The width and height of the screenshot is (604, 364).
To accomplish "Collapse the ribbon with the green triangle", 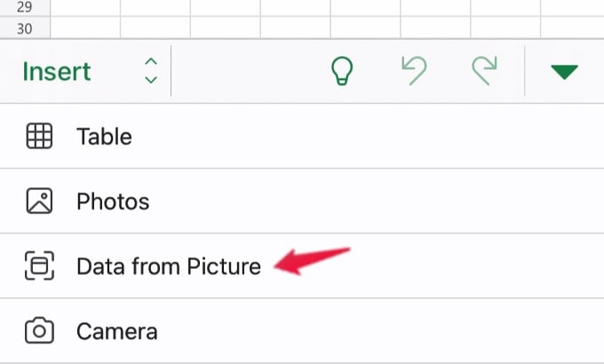I will 564,72.
